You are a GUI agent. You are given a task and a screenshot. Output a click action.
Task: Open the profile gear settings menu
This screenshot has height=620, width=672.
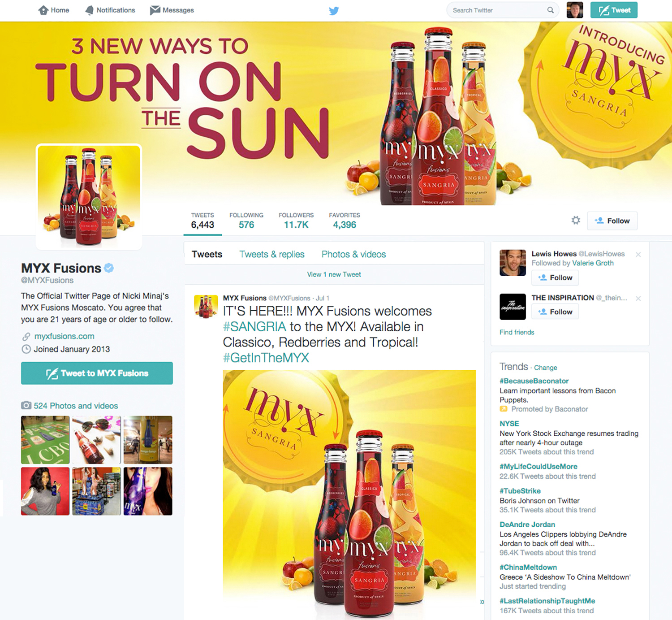click(x=576, y=220)
